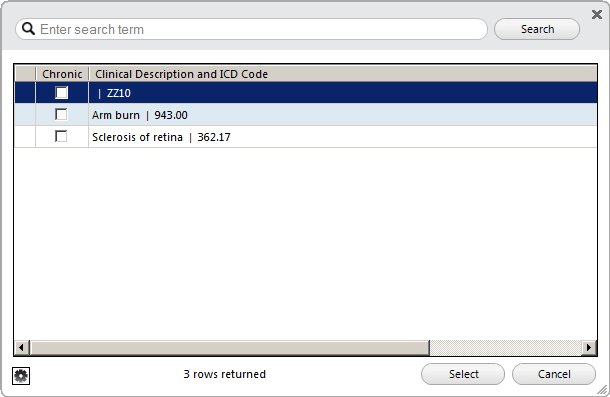The image size is (610, 397).
Task: Click the blank row-selector column header
Action: [25, 74]
